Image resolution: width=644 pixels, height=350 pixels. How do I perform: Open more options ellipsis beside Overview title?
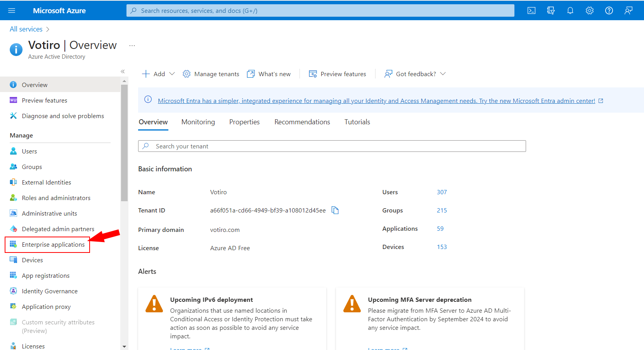point(132,45)
